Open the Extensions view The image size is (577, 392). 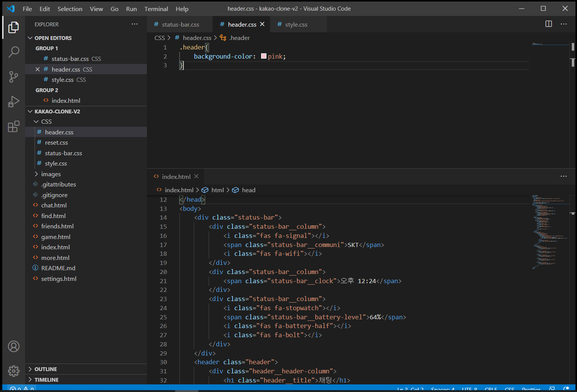(14, 126)
